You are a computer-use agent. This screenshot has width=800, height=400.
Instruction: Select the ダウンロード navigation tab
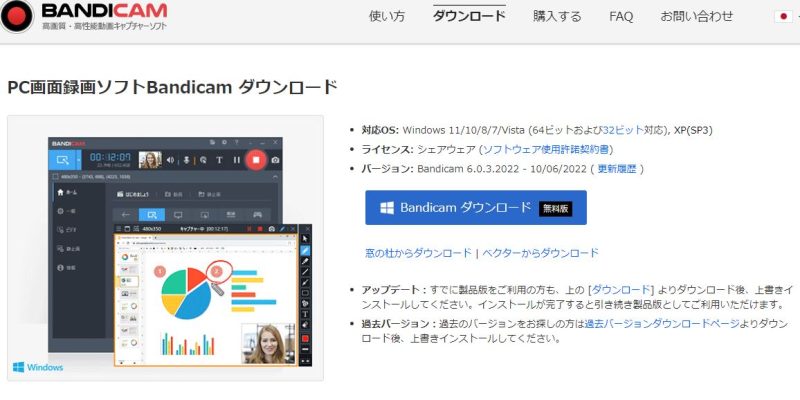pos(469,16)
